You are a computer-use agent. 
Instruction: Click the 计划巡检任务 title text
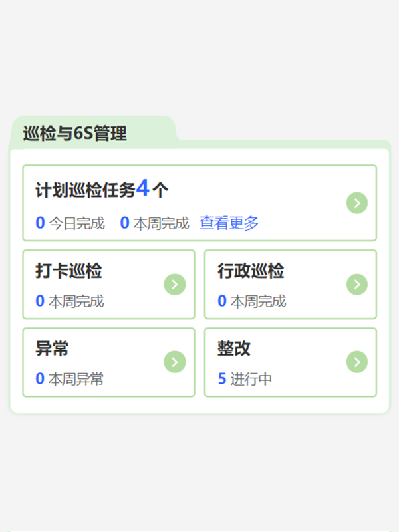85,190
